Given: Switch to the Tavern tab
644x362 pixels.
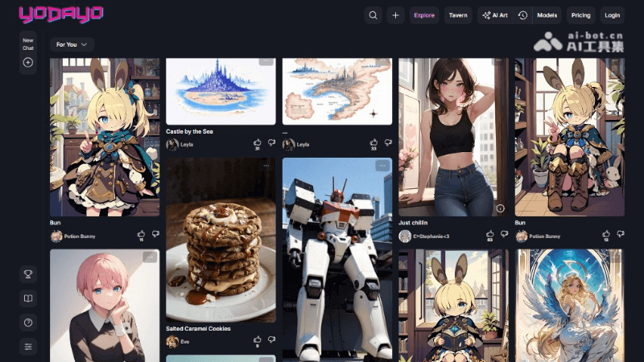Looking at the screenshot, I should tap(457, 15).
